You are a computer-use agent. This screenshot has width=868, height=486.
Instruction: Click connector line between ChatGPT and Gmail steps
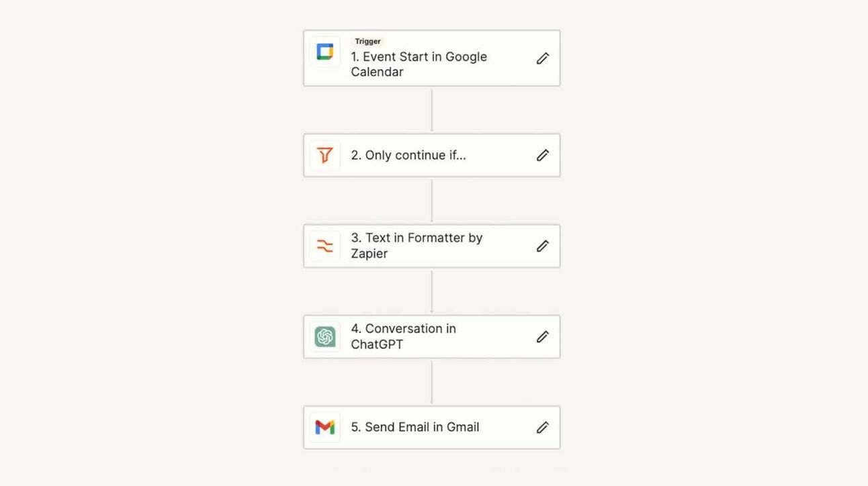[x=431, y=382]
